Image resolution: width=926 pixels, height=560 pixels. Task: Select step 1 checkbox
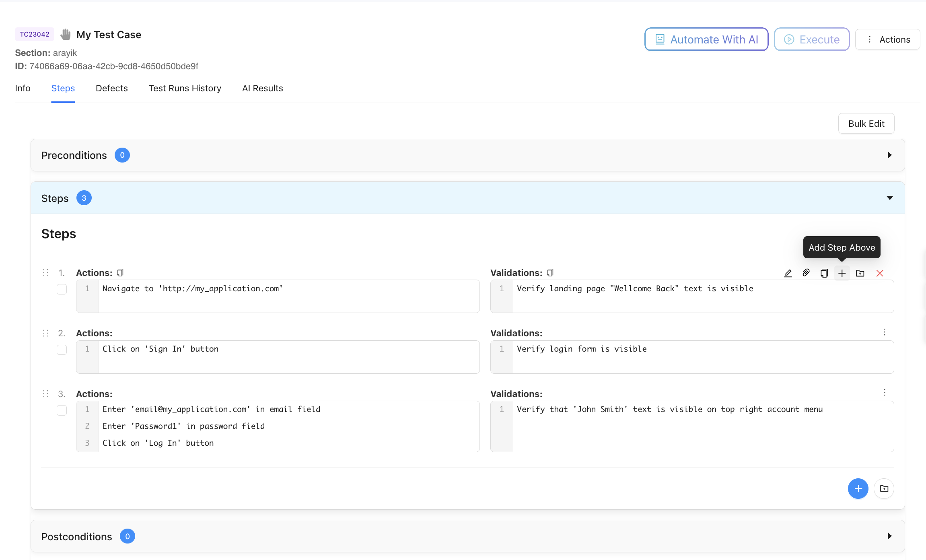pyautogui.click(x=62, y=289)
